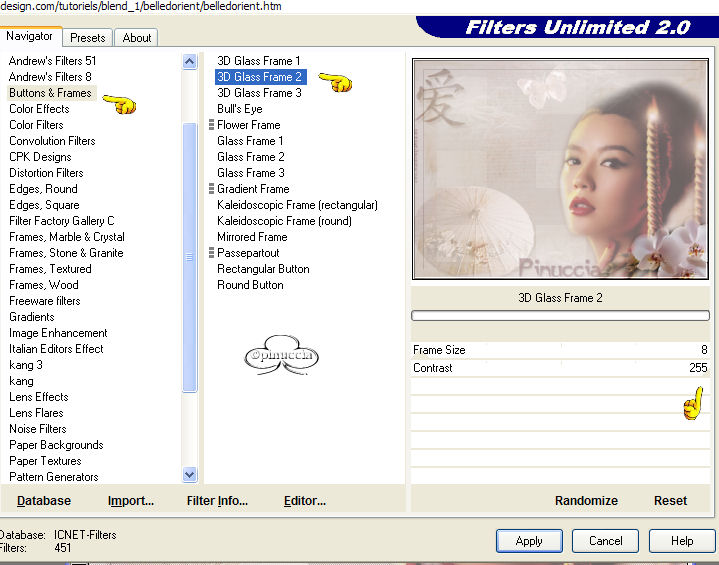
Task: Select Edges, Round category
Action: tap(43, 189)
